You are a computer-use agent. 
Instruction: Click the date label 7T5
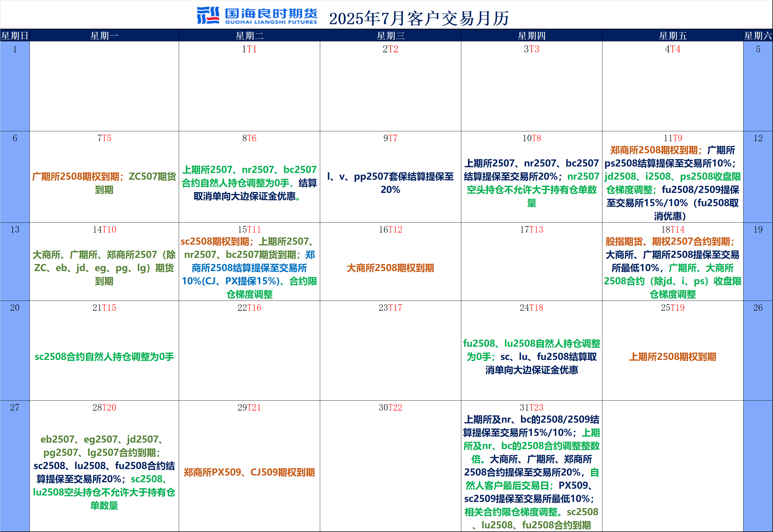pyautogui.click(x=104, y=138)
